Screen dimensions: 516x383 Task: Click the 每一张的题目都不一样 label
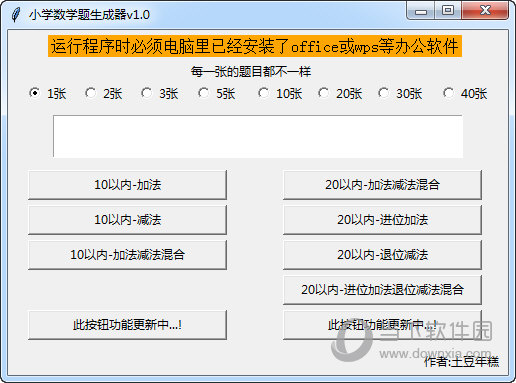pyautogui.click(x=251, y=71)
